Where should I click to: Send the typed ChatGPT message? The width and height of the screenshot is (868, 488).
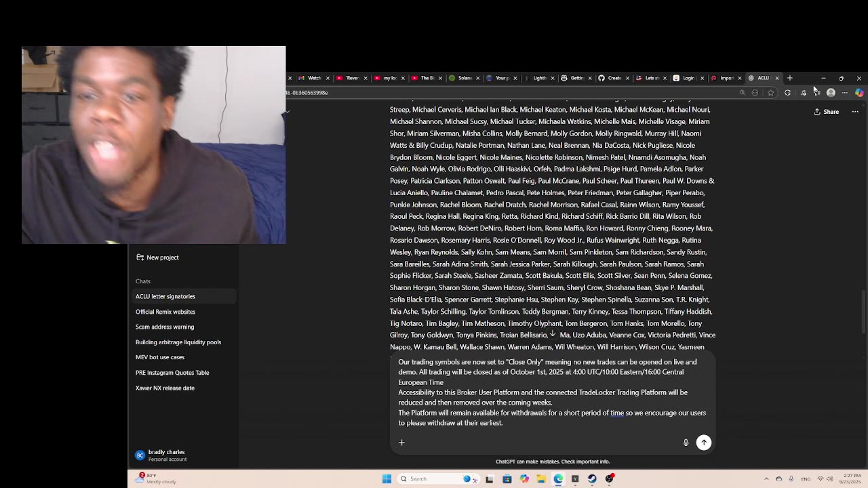[704, 443]
